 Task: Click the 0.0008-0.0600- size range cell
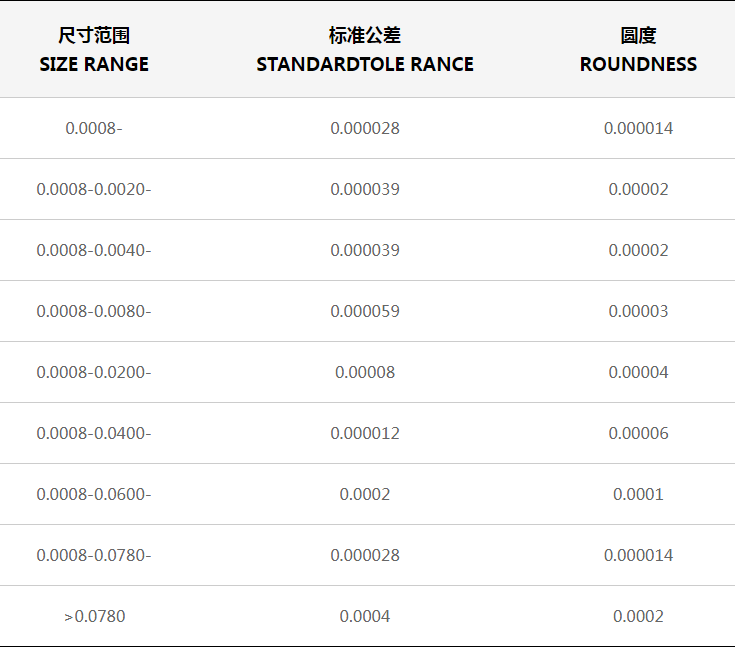click(x=94, y=494)
